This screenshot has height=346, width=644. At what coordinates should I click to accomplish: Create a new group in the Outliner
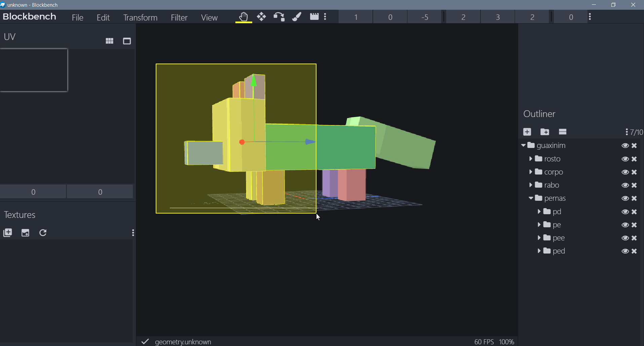[x=545, y=132]
